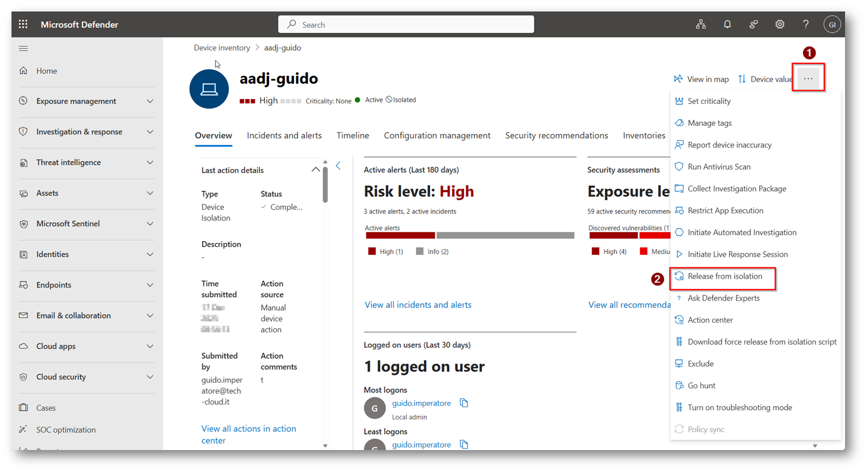This screenshot has width=868, height=473.
Task: Click the red High active alerts bar
Action: 400,236
